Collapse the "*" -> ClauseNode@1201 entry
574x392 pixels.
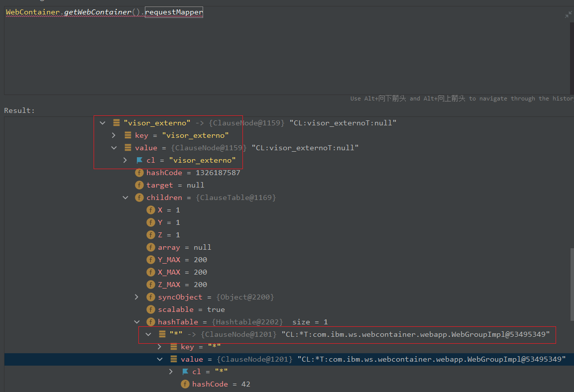pyautogui.click(x=148, y=335)
